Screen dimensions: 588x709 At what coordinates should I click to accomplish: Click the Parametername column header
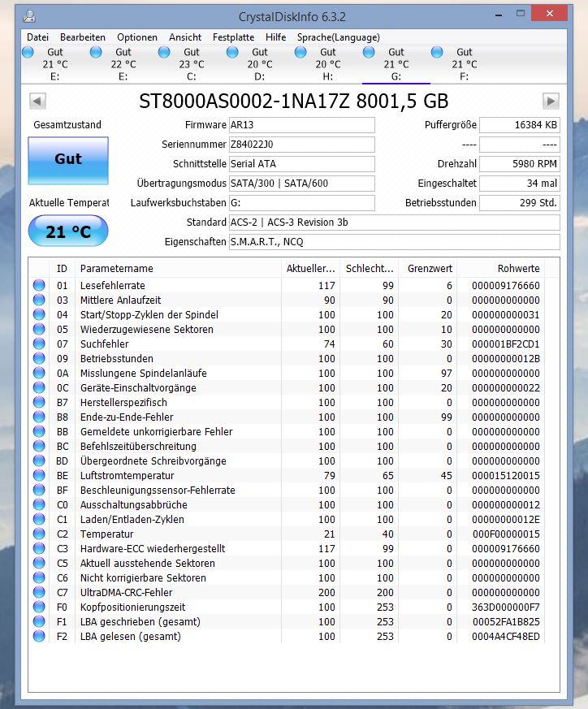pyautogui.click(x=178, y=268)
